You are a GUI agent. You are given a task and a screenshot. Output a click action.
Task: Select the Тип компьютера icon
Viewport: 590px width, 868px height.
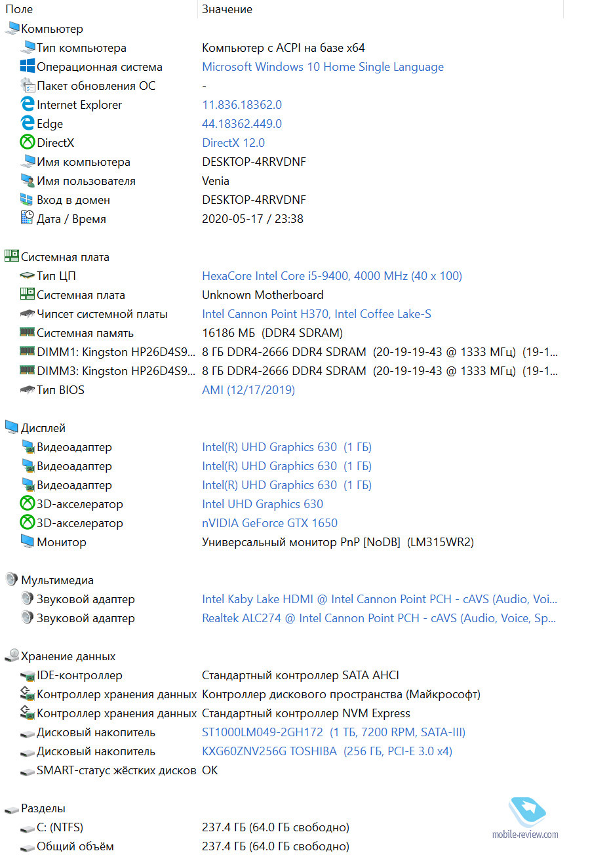(x=28, y=47)
